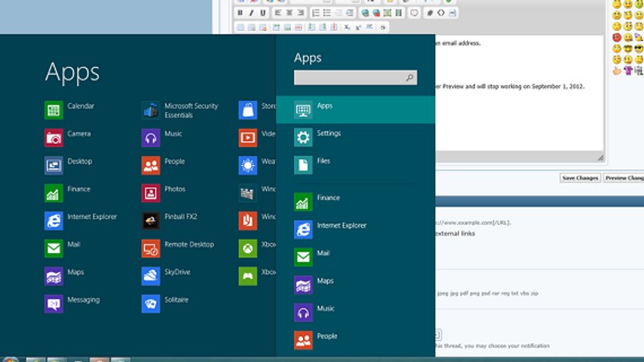Screen dimensions: 644x362
Task: Click the Preview Changes button
Action: (624, 178)
